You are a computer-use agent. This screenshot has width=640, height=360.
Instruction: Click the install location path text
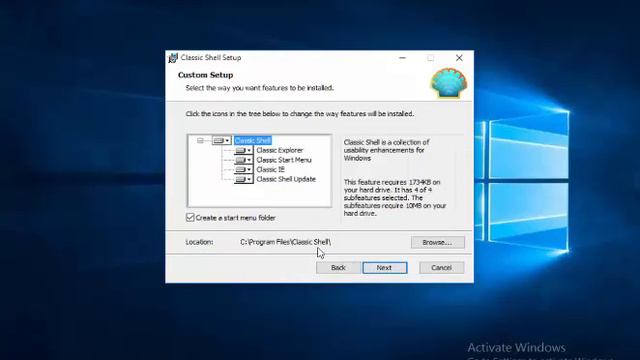coord(285,242)
